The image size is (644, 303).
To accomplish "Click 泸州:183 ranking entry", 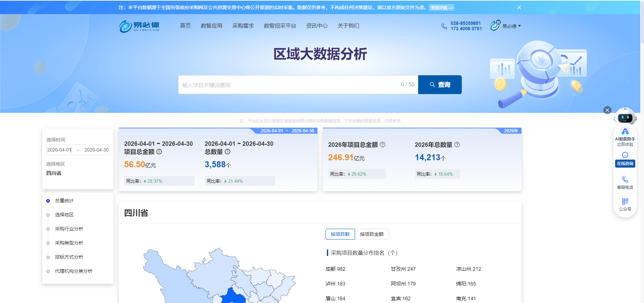I will point(335,284).
